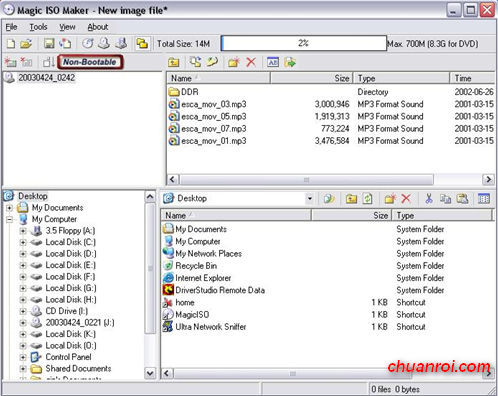Delete selected item with image pane red X
Viewport: 498px width, 396px height.
tap(251, 62)
